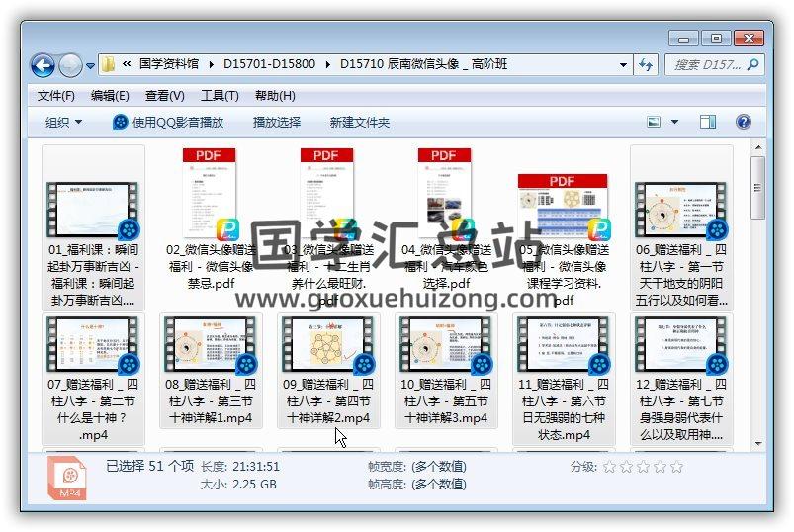This screenshot has height=532, width=794.
Task: Select 05_微信头像课程学习资料 PDF icon
Action: click(563, 207)
